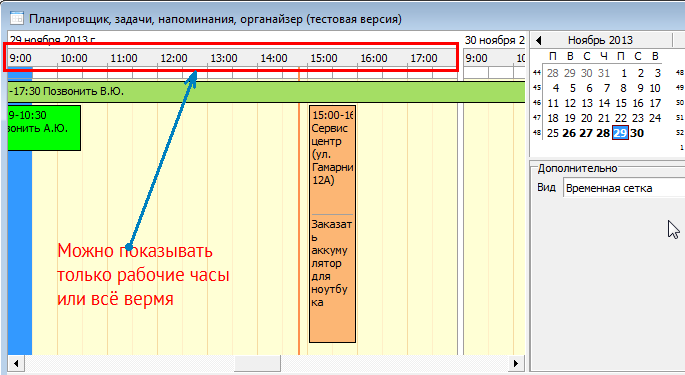The height and width of the screenshot is (375, 685).
Task: Click week number 46 in calendar
Action: coord(537,103)
